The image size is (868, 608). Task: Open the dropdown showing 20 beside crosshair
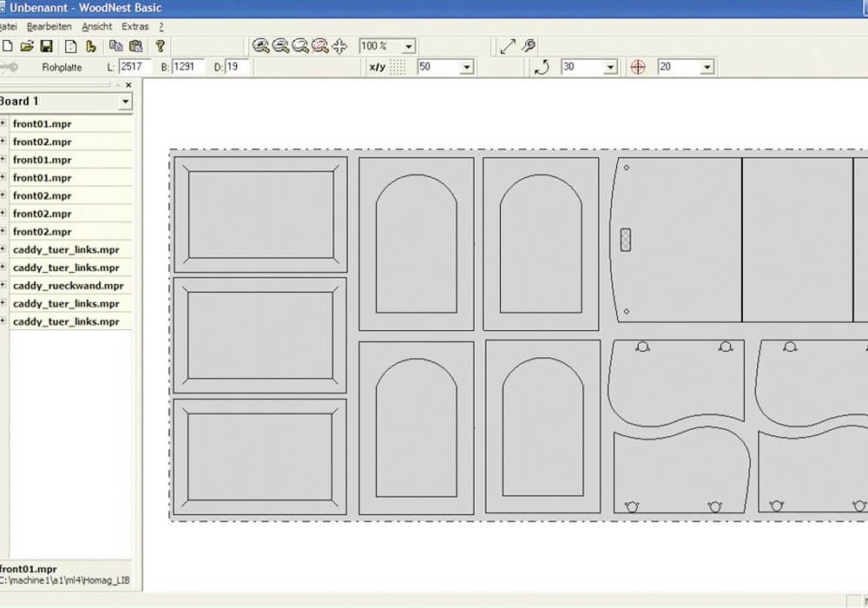(x=707, y=67)
